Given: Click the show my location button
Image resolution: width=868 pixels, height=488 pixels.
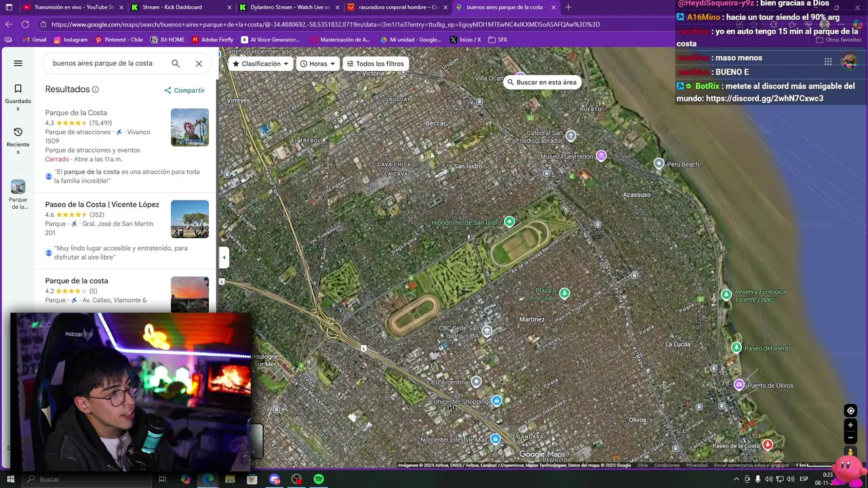Looking at the screenshot, I should click(x=850, y=411).
